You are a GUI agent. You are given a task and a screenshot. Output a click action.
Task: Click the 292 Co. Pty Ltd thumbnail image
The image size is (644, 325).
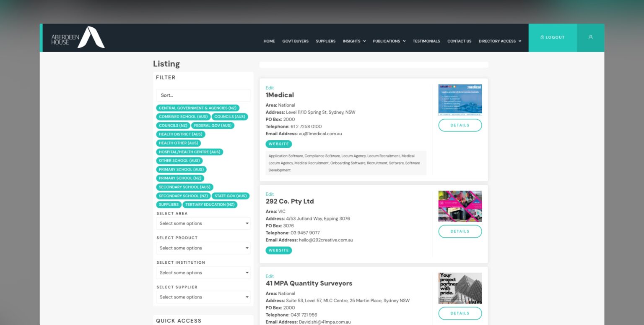tap(460, 206)
